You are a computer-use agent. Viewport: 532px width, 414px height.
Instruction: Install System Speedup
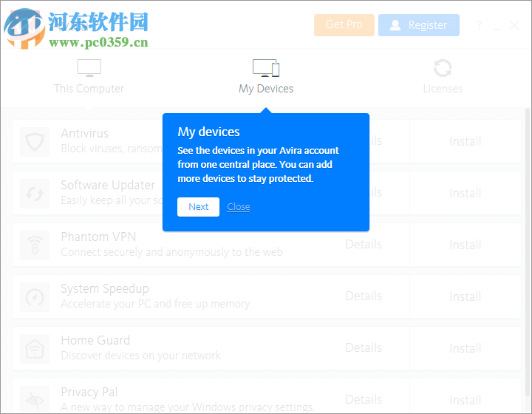coord(465,297)
